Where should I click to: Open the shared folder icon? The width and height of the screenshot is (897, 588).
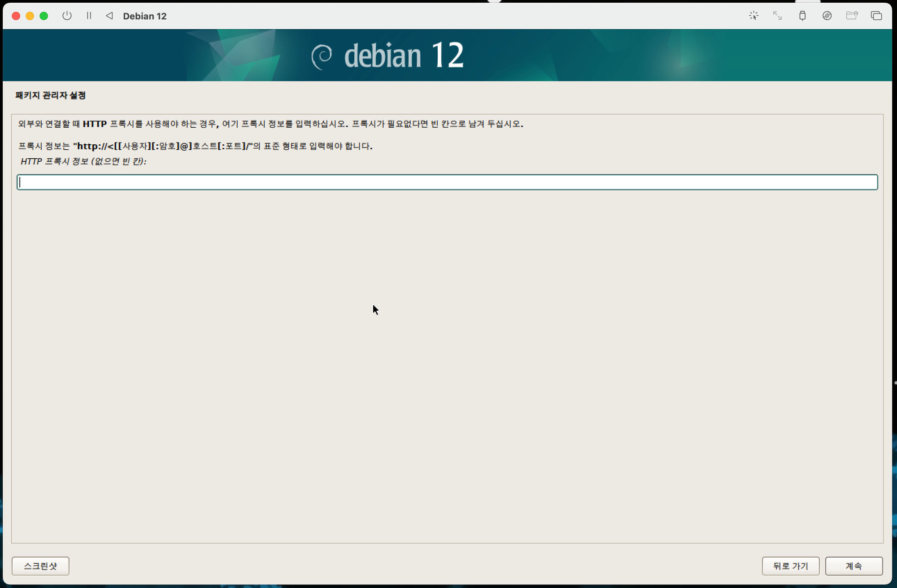[852, 16]
